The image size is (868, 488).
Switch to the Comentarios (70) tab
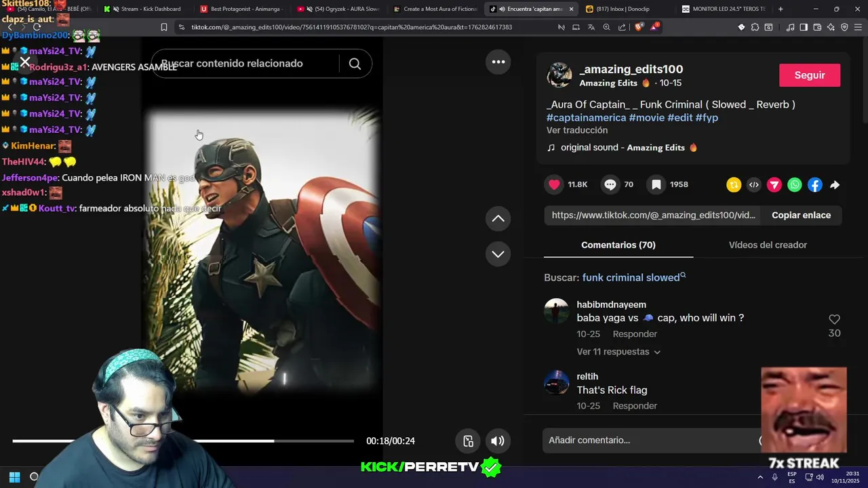618,245
